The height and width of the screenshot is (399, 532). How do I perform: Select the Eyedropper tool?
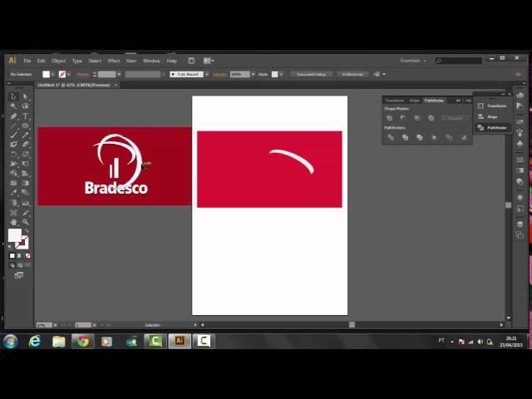pos(13,193)
